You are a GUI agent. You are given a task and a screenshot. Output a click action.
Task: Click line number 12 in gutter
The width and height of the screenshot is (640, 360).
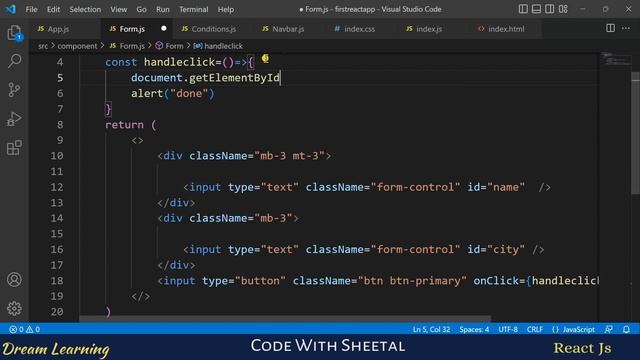[57, 187]
